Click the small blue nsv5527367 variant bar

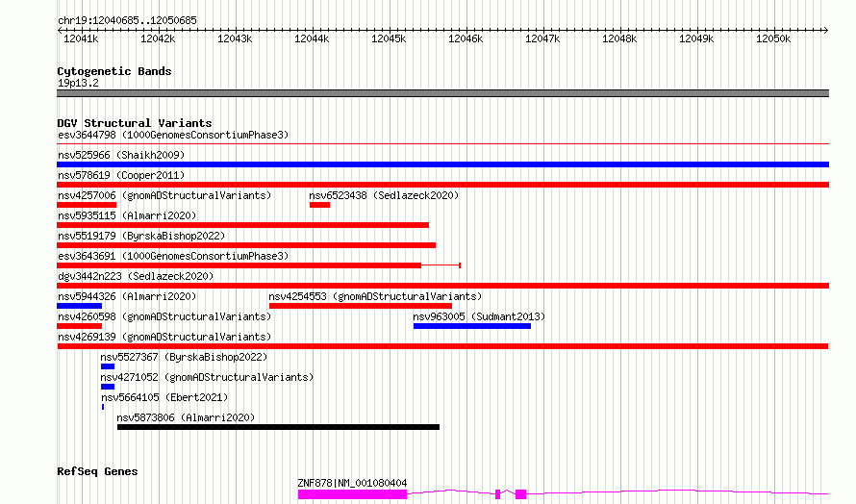pyautogui.click(x=108, y=366)
